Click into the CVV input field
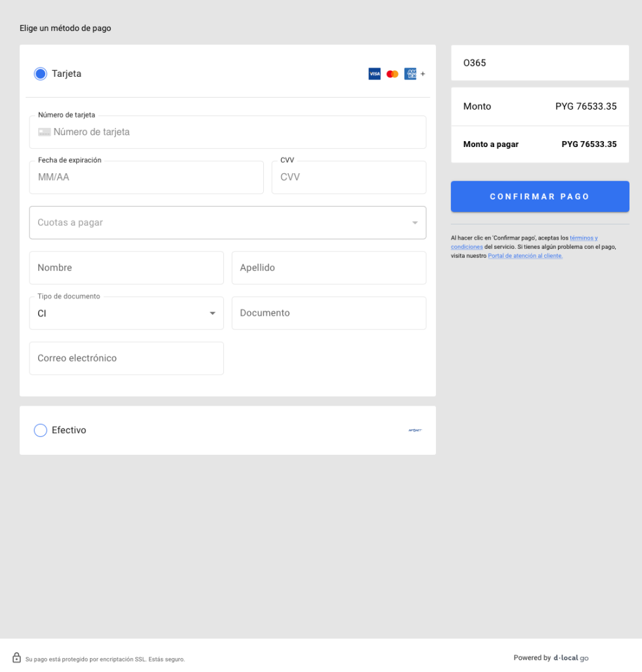Screen dimensions: 642x672 [349, 178]
